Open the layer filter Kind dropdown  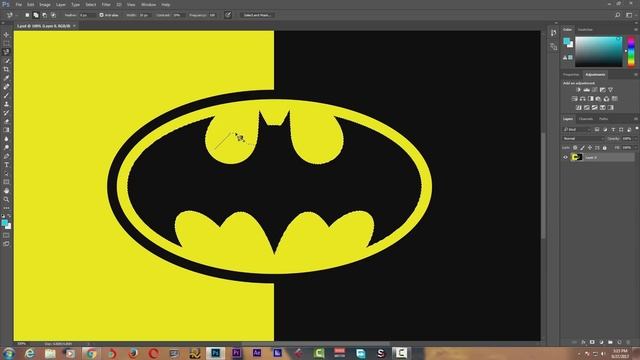click(x=576, y=129)
